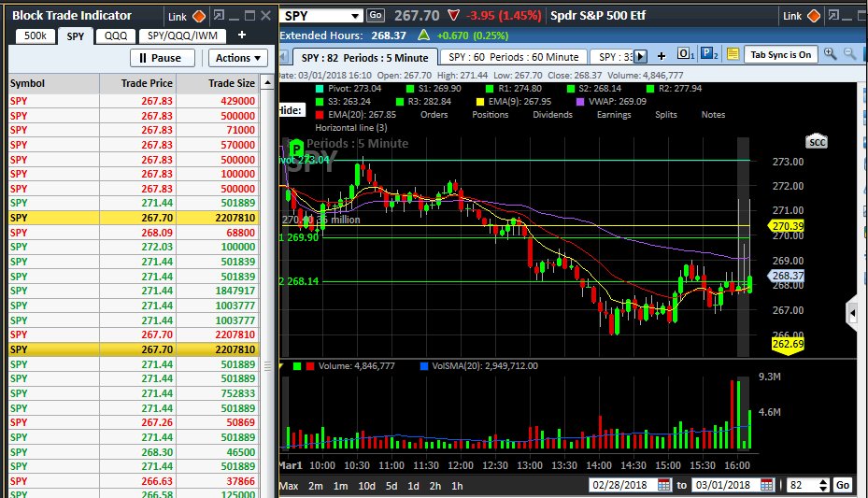This screenshot has height=498, width=868.
Task: Click the Volume color legend swatch
Action: pos(304,366)
